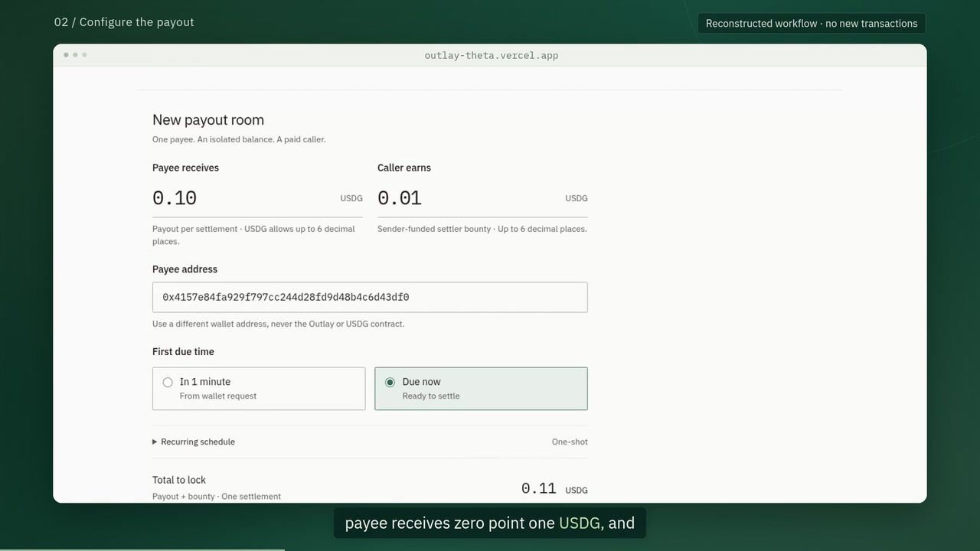Click the 'From wallet request' sublabel
This screenshot has height=551, width=980.
pos(218,396)
